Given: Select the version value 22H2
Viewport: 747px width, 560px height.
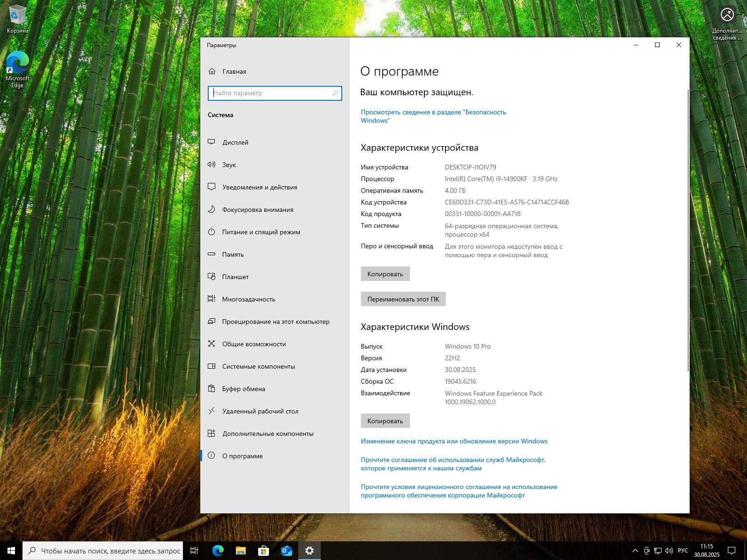Looking at the screenshot, I should point(452,358).
